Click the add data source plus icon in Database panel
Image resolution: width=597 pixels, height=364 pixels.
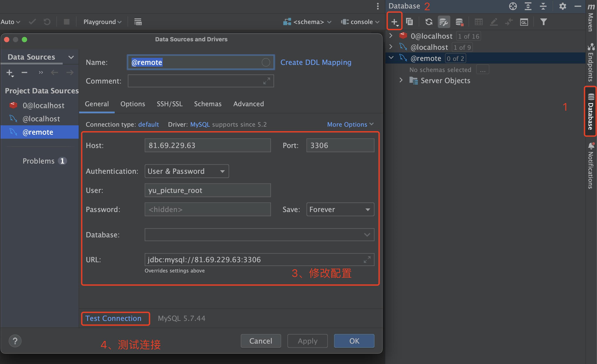394,22
